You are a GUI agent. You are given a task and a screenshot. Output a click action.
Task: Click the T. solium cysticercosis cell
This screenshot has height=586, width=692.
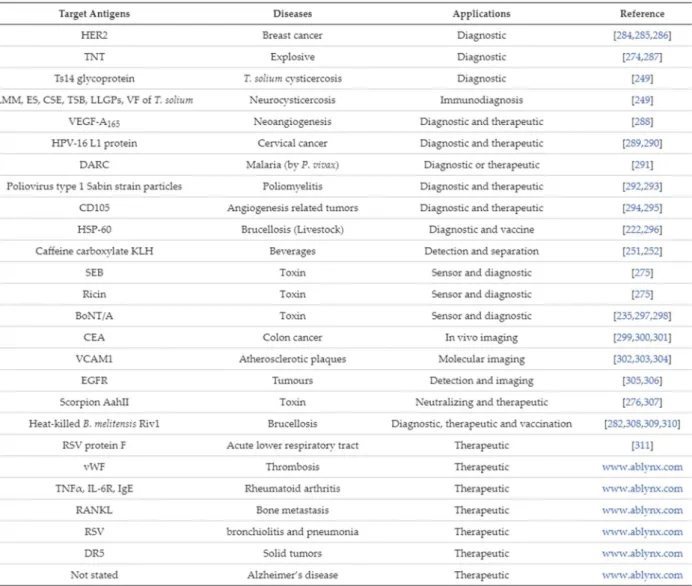(293, 79)
